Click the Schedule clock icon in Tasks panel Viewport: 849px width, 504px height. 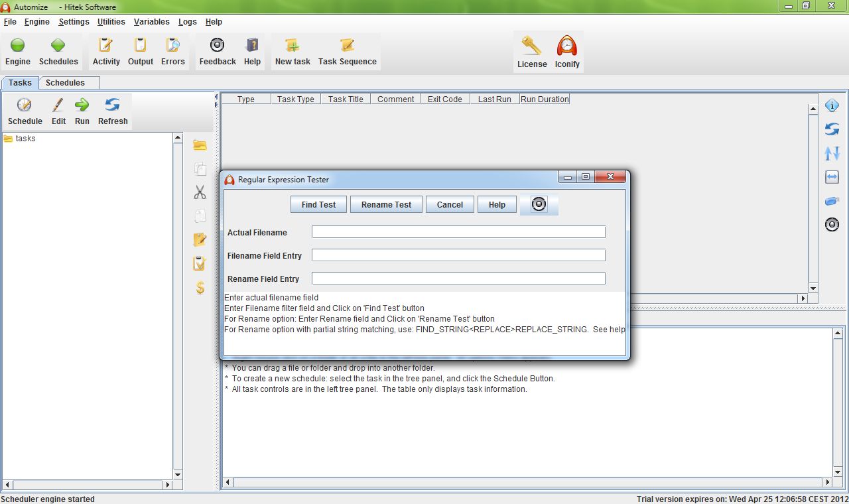pyautogui.click(x=25, y=111)
